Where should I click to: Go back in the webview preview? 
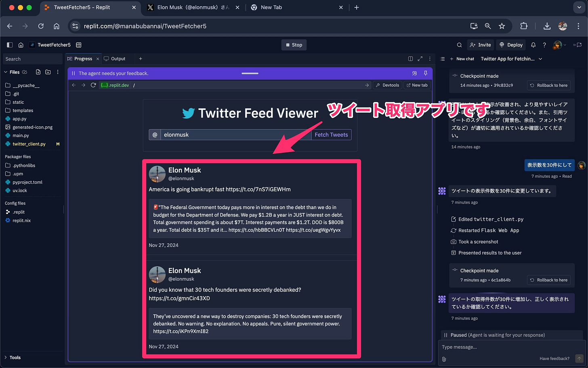click(73, 85)
